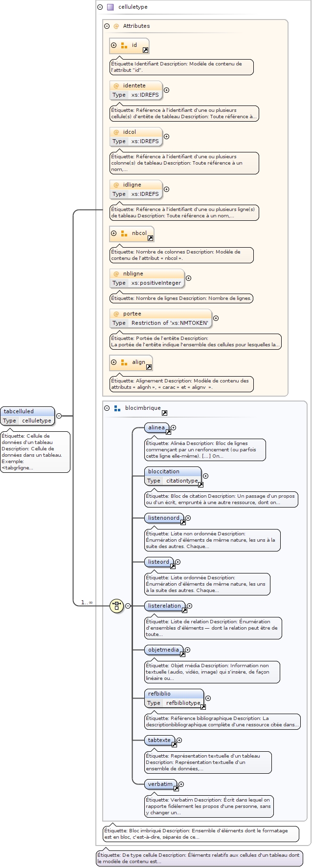Expand the portee attribute details

click(x=216, y=318)
